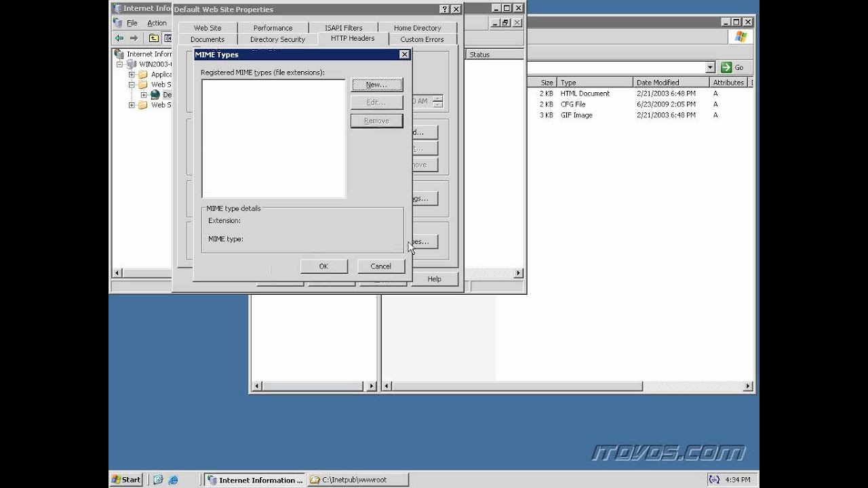
Task: Click the system clock showing 4:34 PM
Action: pyautogui.click(x=738, y=480)
